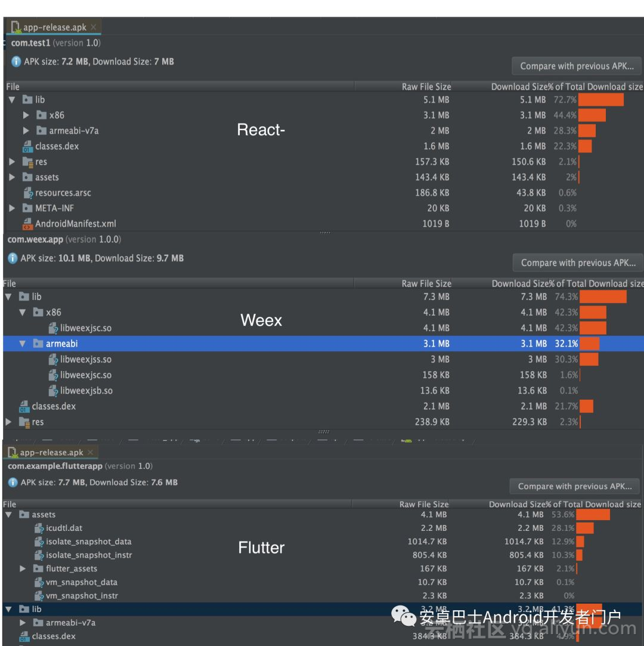Click the Weex armeabi folder icon
644x646 pixels.
tap(38, 344)
